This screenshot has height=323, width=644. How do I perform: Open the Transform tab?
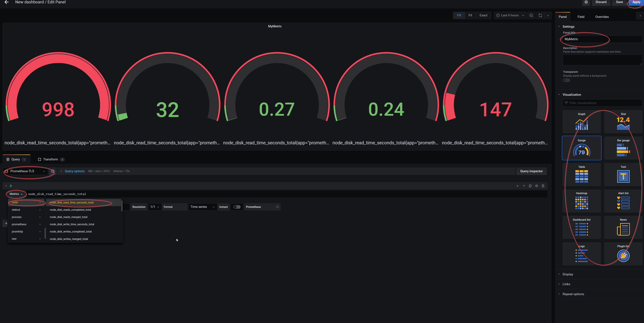click(51, 159)
